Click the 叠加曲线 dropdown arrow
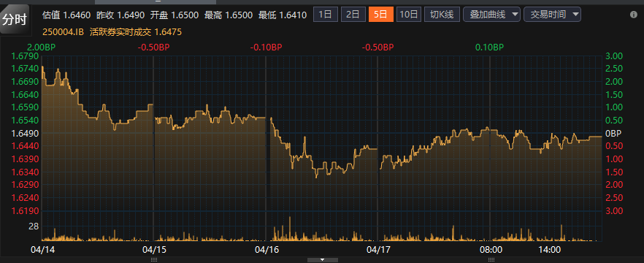Image resolution: width=644 pixels, height=263 pixels. tap(515, 15)
